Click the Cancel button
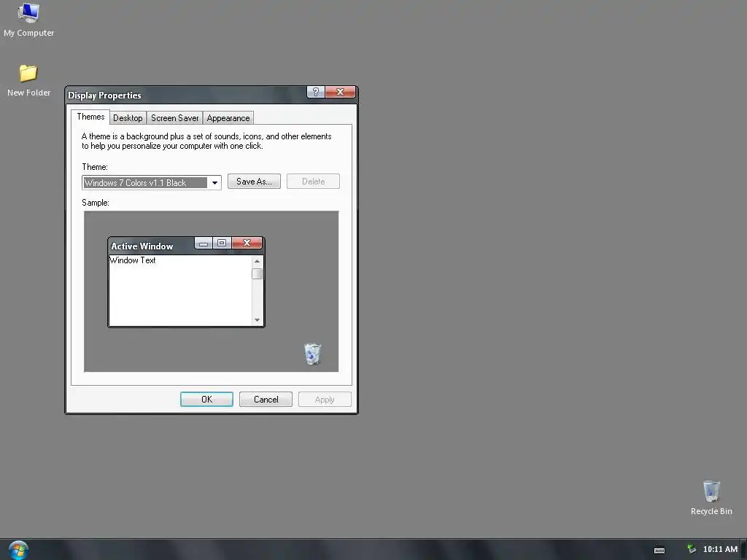This screenshot has width=747, height=560. click(266, 399)
